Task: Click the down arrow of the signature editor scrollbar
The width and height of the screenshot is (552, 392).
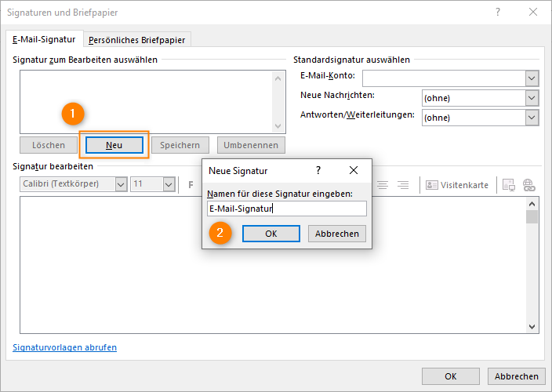Action: pyautogui.click(x=532, y=327)
